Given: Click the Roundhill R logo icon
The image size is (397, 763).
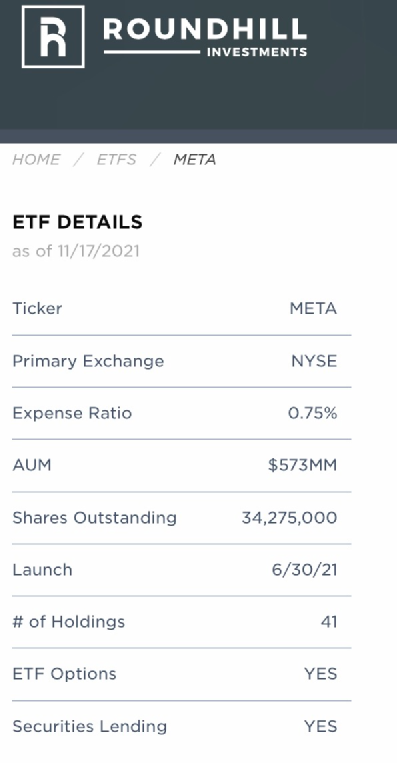Looking at the screenshot, I should (x=53, y=36).
